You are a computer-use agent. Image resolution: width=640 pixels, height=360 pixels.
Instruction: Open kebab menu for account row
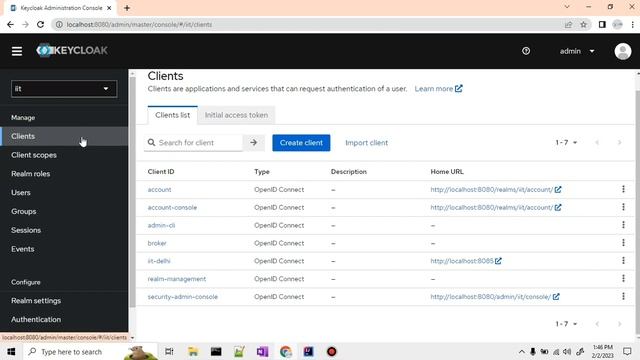(623, 189)
